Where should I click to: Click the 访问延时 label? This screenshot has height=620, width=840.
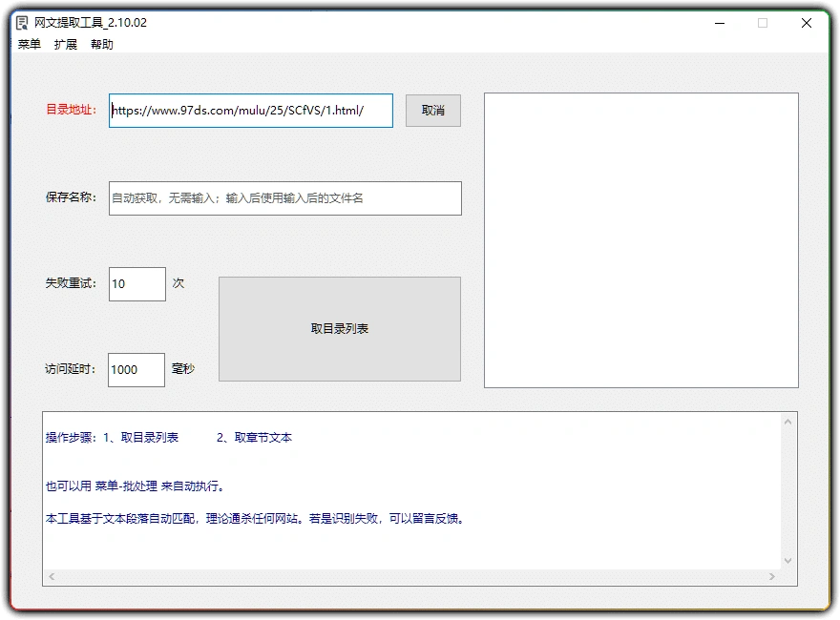click(x=71, y=369)
